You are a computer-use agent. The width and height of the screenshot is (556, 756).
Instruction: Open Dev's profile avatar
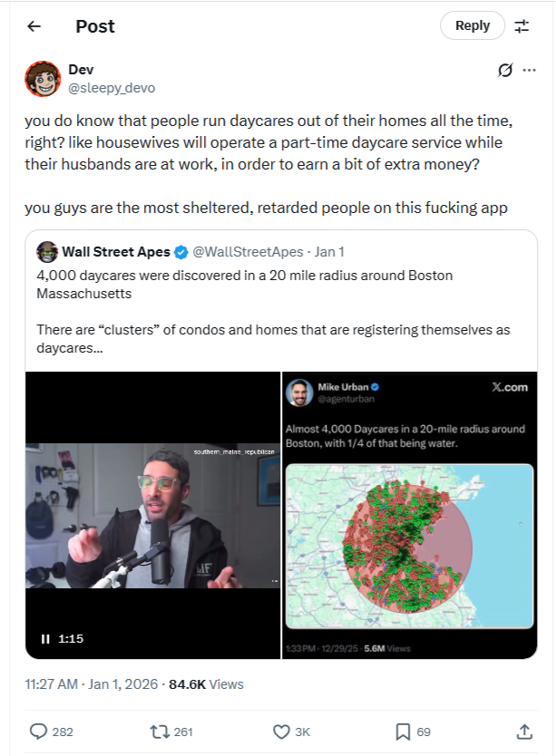click(x=43, y=79)
